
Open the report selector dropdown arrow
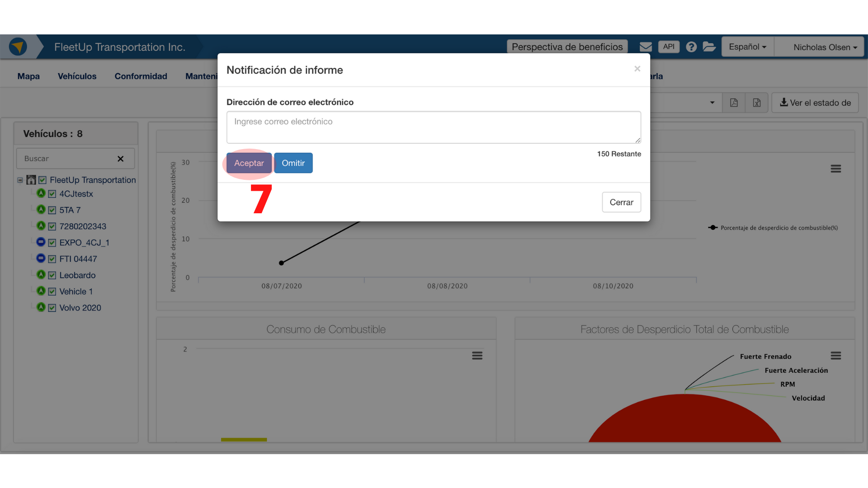[x=712, y=103]
